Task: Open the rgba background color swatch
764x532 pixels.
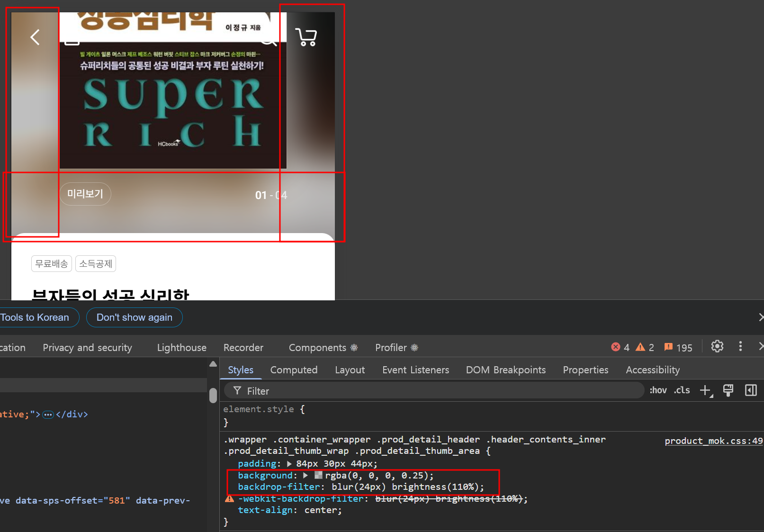Action: coord(318,475)
